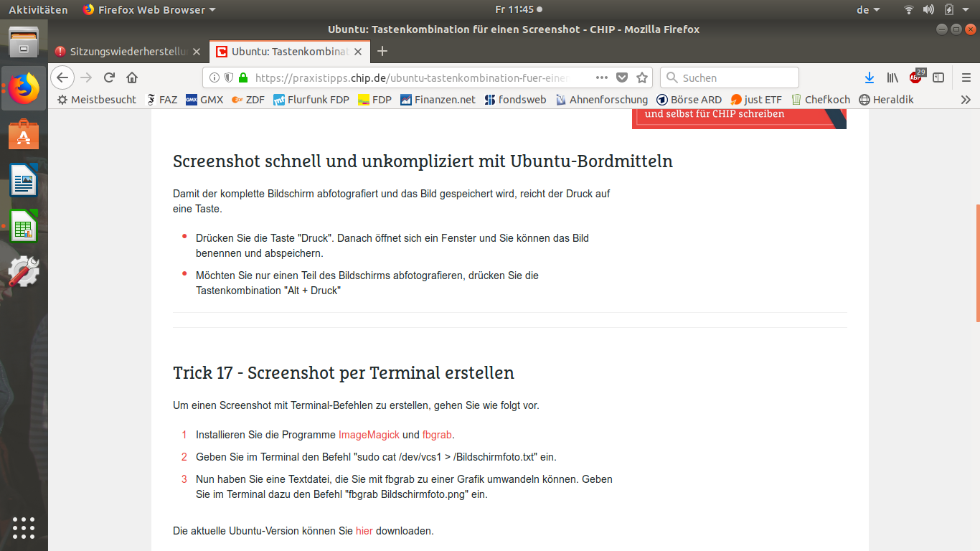Go back with the browser back arrow
This screenshot has width=980, height=551.
coord(62,77)
